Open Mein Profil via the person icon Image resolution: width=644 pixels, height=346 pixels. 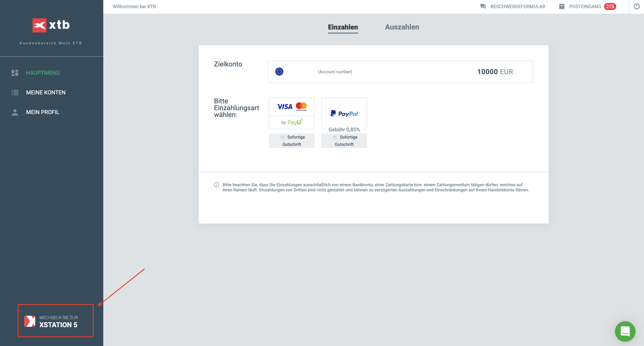pos(15,112)
